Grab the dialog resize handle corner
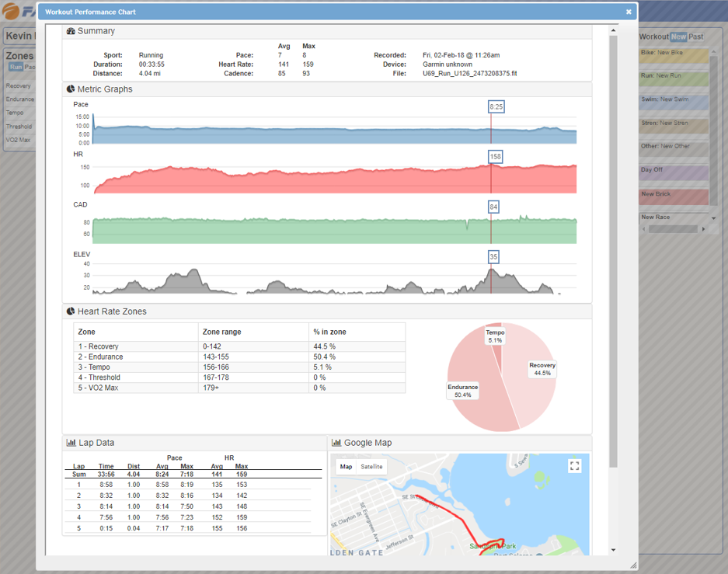The height and width of the screenshot is (574, 728). [x=632, y=565]
